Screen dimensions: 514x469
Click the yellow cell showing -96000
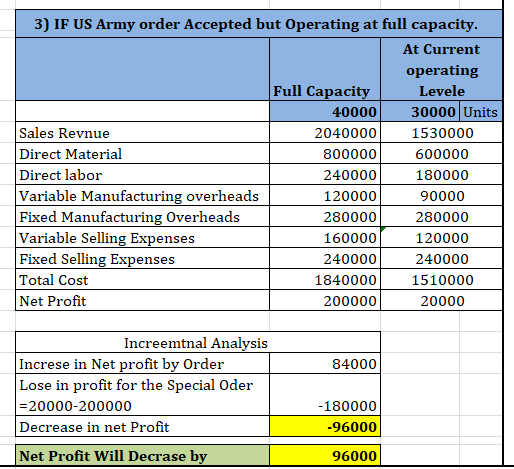click(325, 426)
